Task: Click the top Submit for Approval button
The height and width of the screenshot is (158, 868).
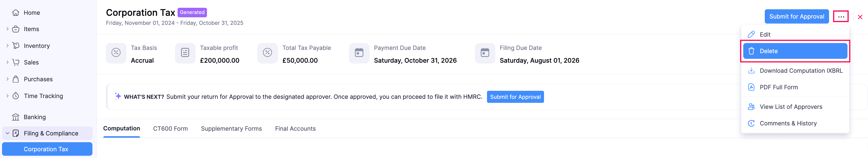Action: point(796,17)
